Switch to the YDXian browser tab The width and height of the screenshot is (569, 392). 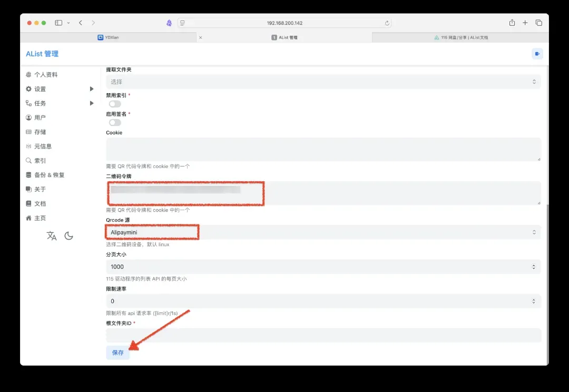(108, 37)
